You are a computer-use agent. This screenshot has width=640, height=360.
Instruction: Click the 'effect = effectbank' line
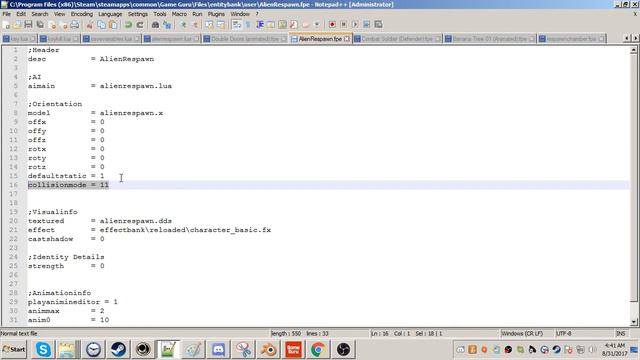149,230
